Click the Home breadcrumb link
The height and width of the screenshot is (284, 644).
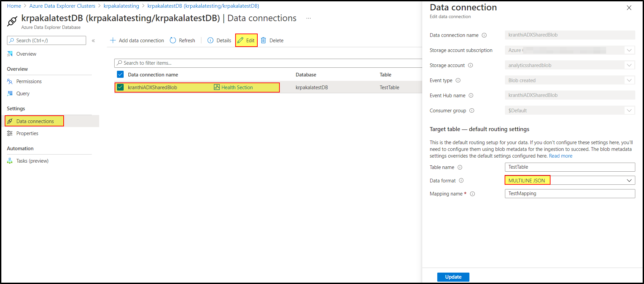pyautogui.click(x=14, y=6)
